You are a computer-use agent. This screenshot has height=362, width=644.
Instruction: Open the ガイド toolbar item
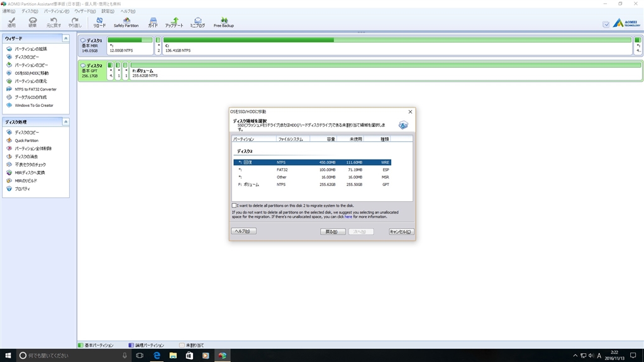click(x=153, y=22)
